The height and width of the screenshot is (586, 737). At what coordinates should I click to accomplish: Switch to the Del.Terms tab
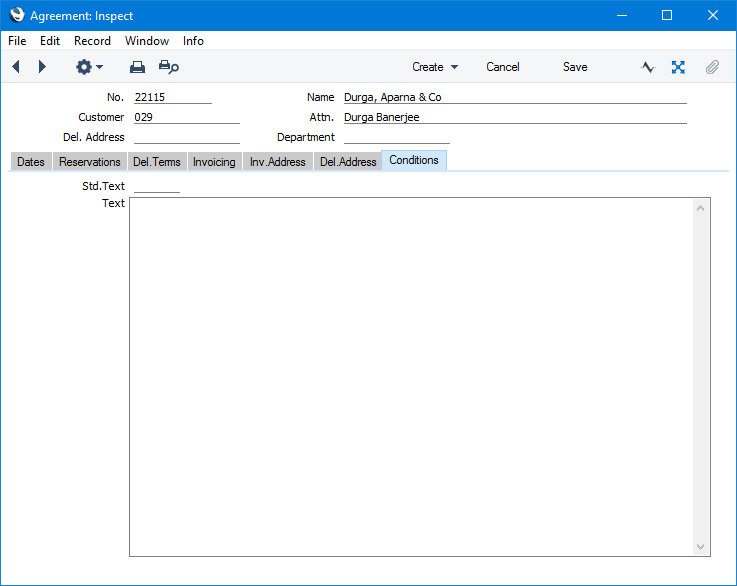pos(157,162)
